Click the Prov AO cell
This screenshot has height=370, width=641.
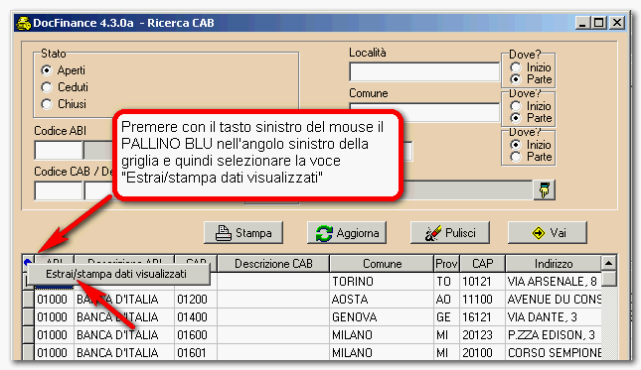[446, 299]
